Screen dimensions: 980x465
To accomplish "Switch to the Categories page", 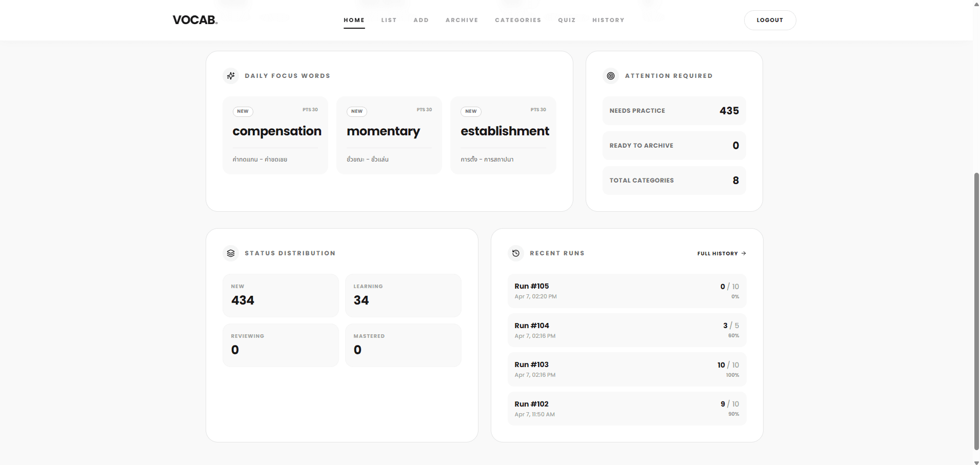I will coord(518,20).
